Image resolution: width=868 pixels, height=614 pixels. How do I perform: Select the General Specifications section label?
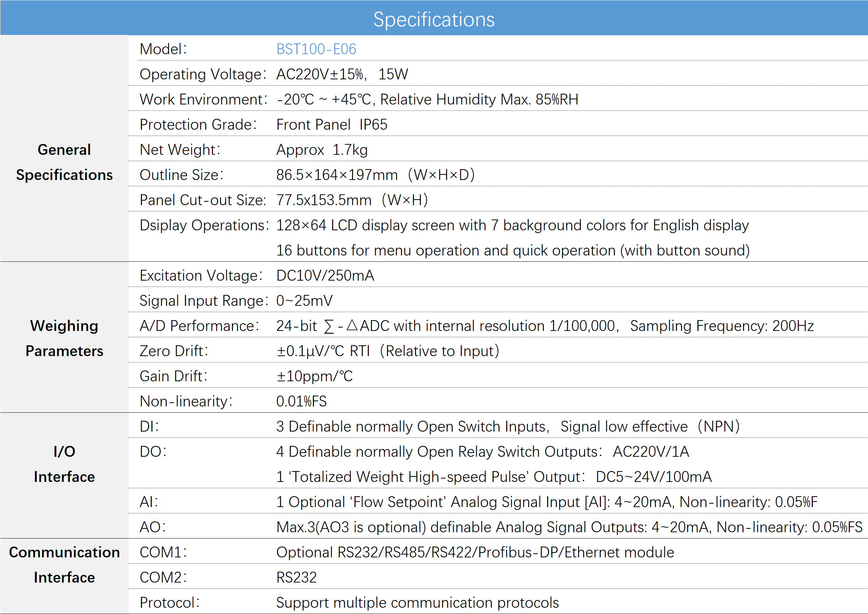(x=64, y=162)
